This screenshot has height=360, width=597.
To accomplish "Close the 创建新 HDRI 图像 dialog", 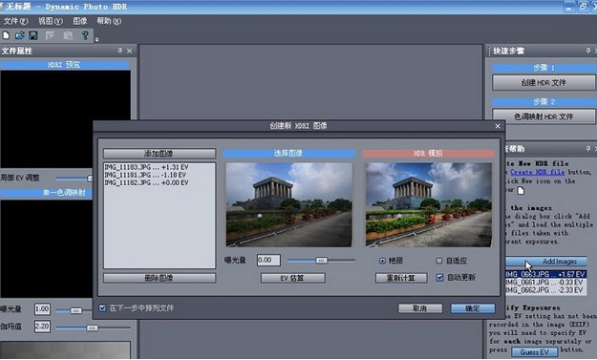I will 498,126.
